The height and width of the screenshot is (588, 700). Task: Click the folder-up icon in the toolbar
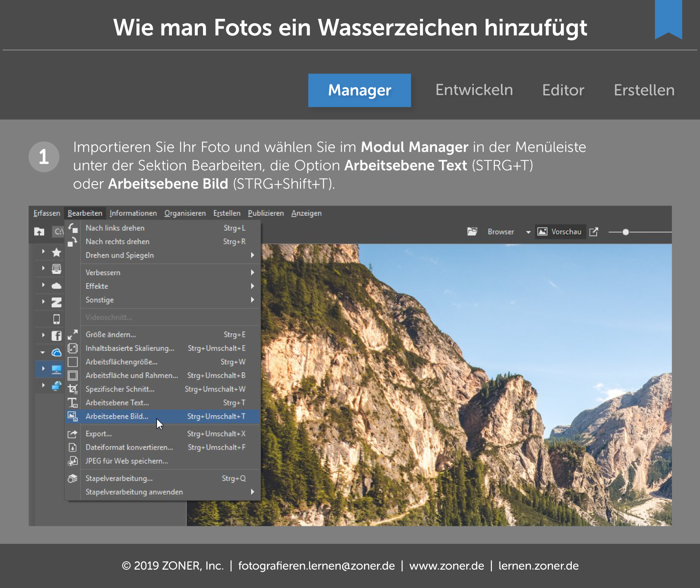click(39, 231)
